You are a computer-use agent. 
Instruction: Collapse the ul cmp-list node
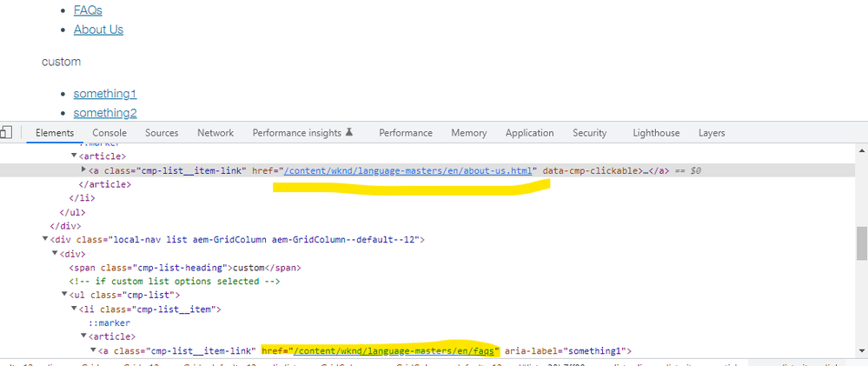pos(64,295)
